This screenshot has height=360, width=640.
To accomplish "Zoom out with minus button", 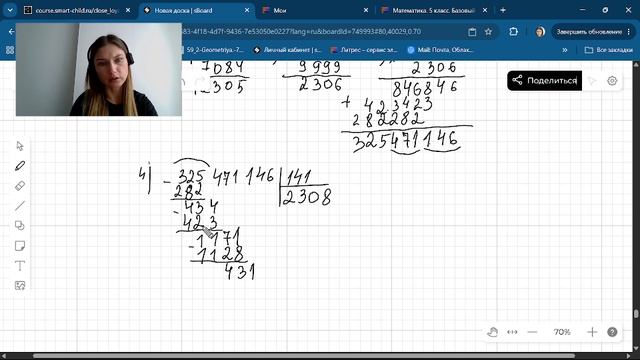I will pos(532,332).
